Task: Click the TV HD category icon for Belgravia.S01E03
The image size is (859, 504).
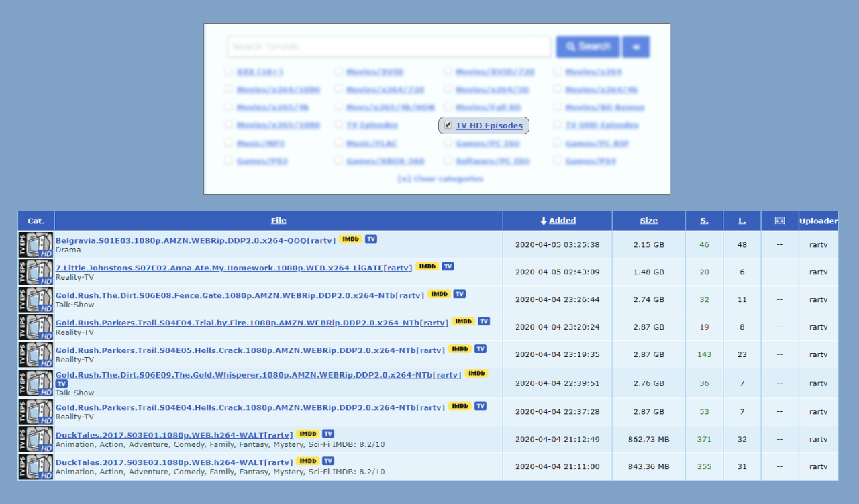Action: [36, 244]
